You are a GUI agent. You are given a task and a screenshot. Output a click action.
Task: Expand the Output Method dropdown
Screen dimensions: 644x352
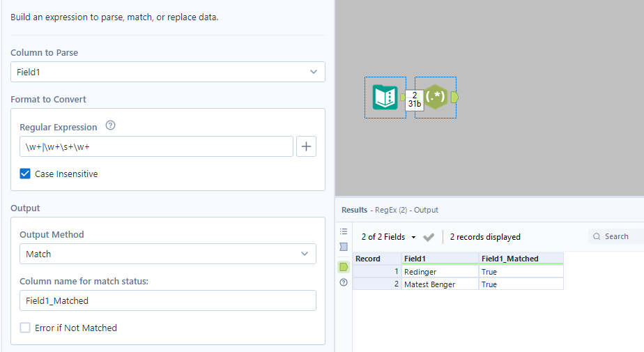click(167, 254)
